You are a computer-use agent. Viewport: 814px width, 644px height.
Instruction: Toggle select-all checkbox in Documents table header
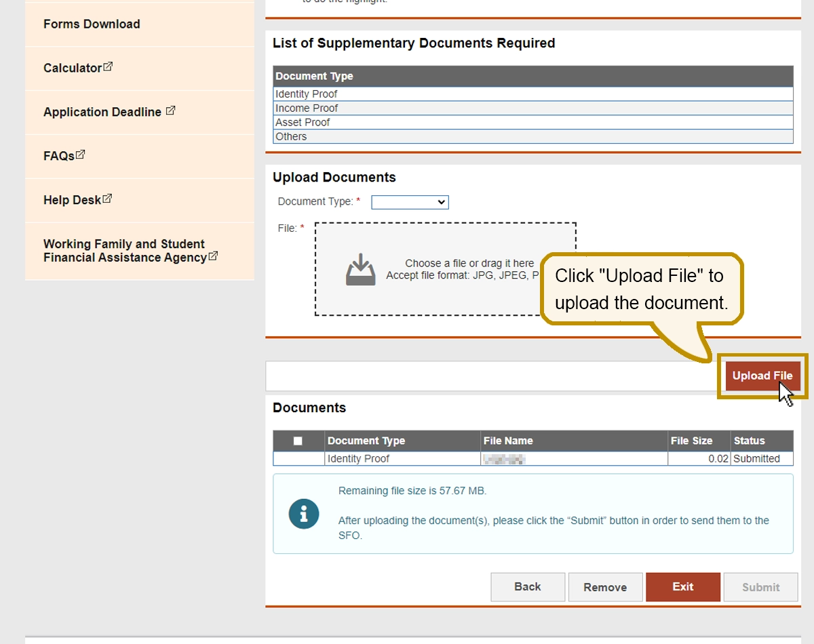click(x=298, y=441)
